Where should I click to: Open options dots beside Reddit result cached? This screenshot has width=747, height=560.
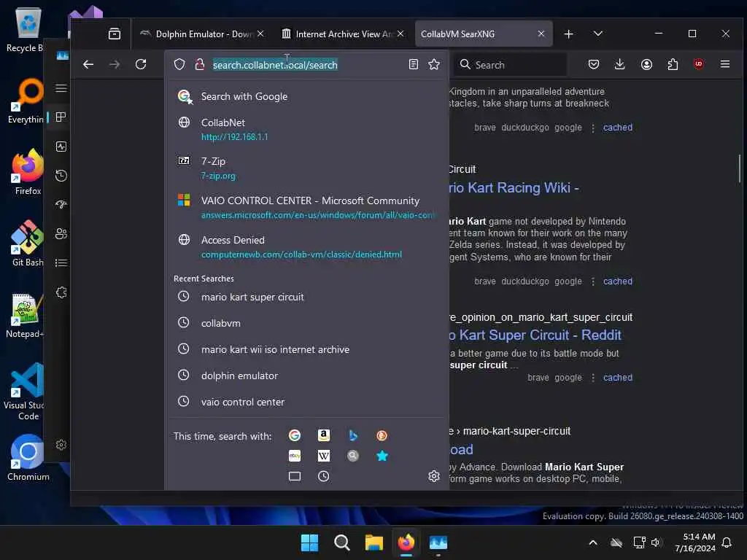coord(592,377)
